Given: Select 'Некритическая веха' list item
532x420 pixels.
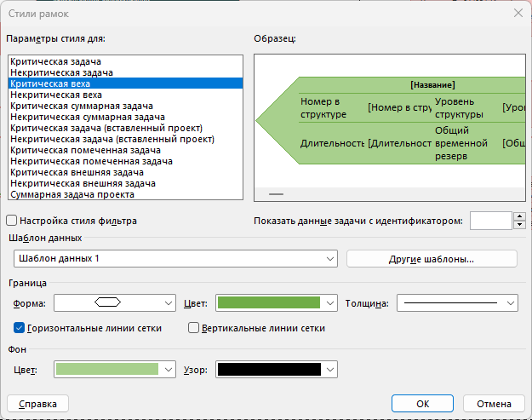Looking at the screenshot, I should coord(125,95).
